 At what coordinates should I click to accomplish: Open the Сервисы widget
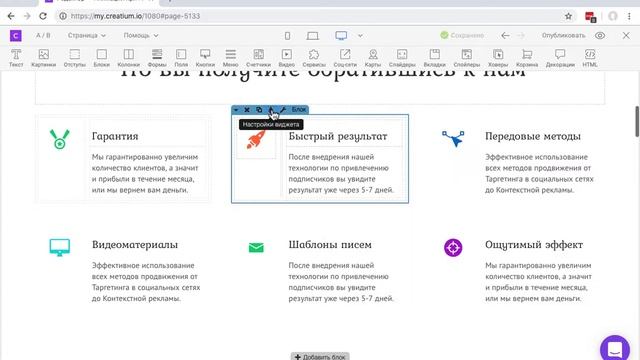[x=314, y=58]
